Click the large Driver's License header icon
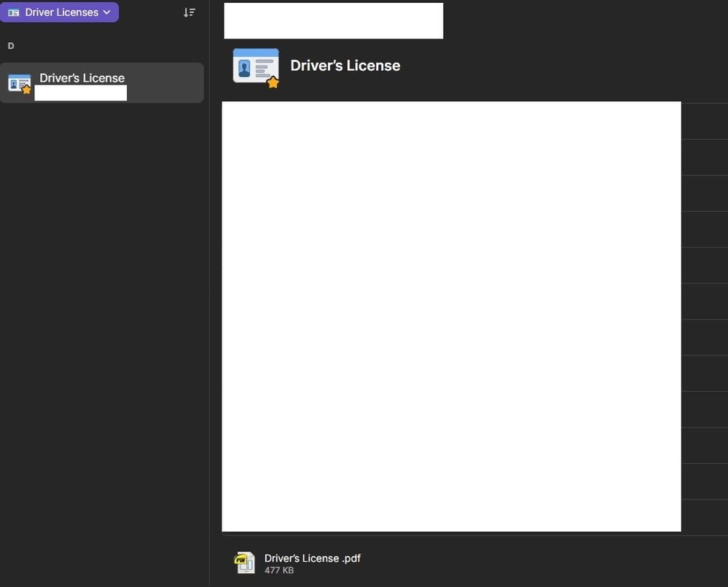 click(255, 66)
